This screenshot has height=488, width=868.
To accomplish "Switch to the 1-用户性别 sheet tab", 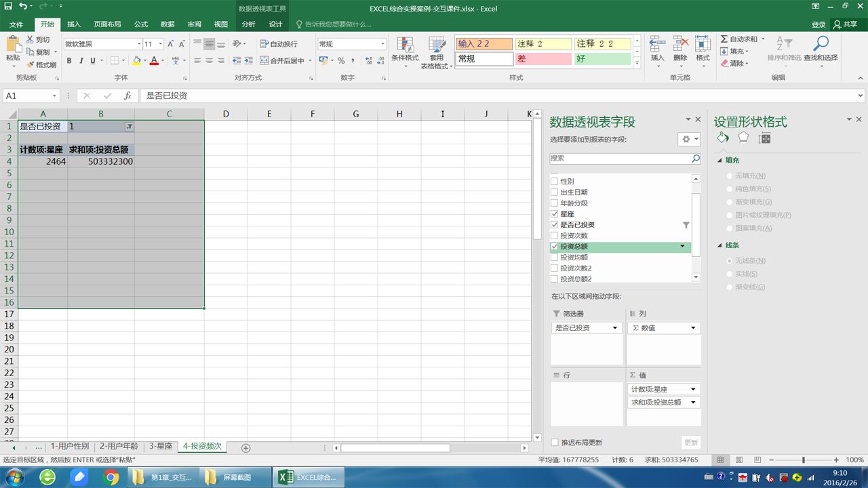I will point(70,447).
